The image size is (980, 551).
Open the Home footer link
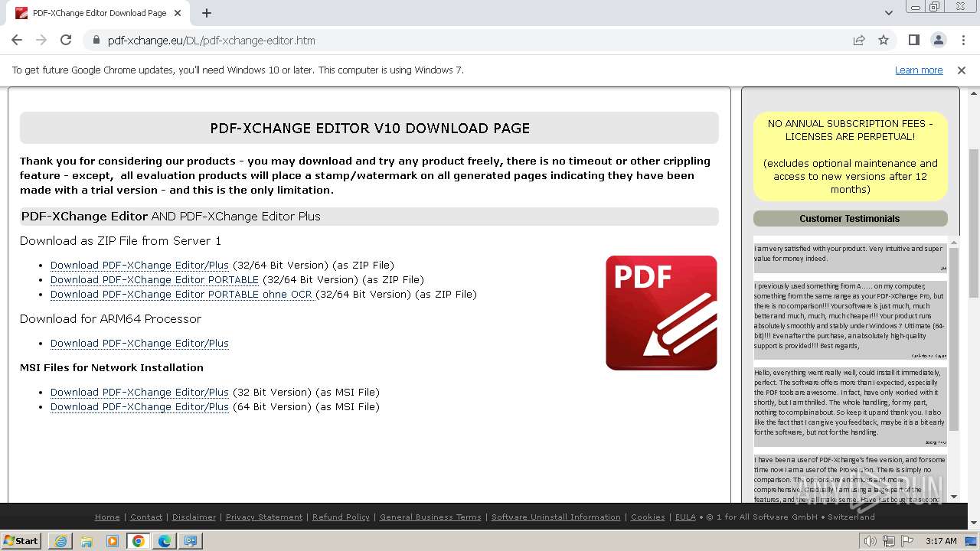pos(107,517)
